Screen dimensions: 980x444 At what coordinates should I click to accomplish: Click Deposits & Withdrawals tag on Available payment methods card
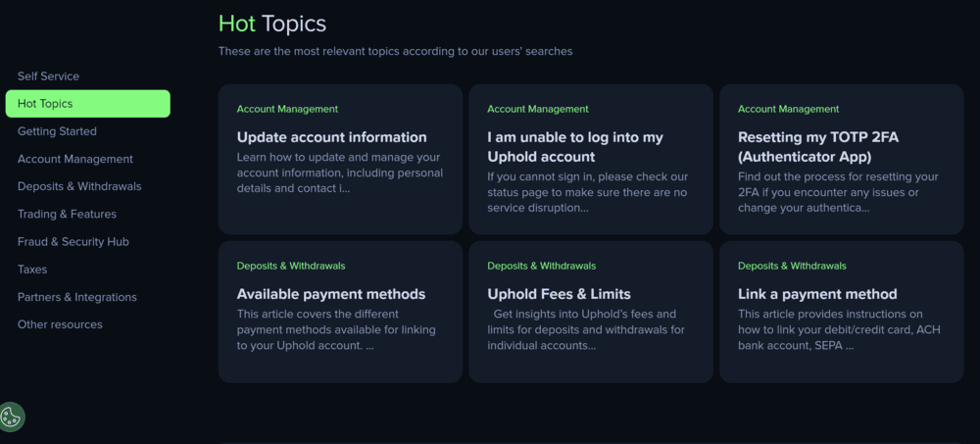pyautogui.click(x=291, y=266)
